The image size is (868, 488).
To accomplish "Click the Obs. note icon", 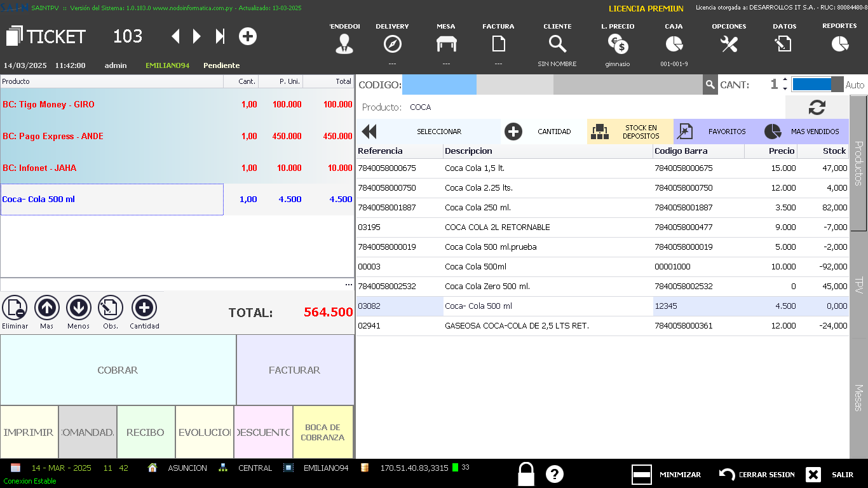I will pos(111,308).
